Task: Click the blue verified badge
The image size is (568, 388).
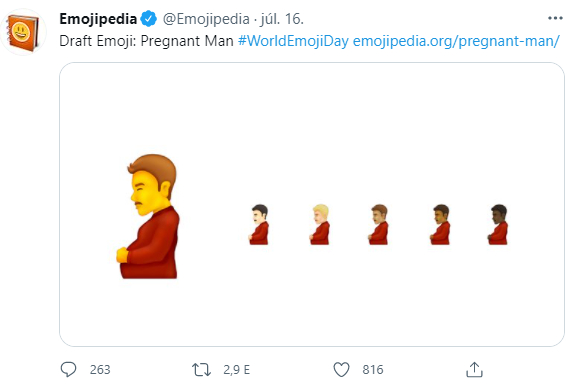Action: (x=149, y=19)
